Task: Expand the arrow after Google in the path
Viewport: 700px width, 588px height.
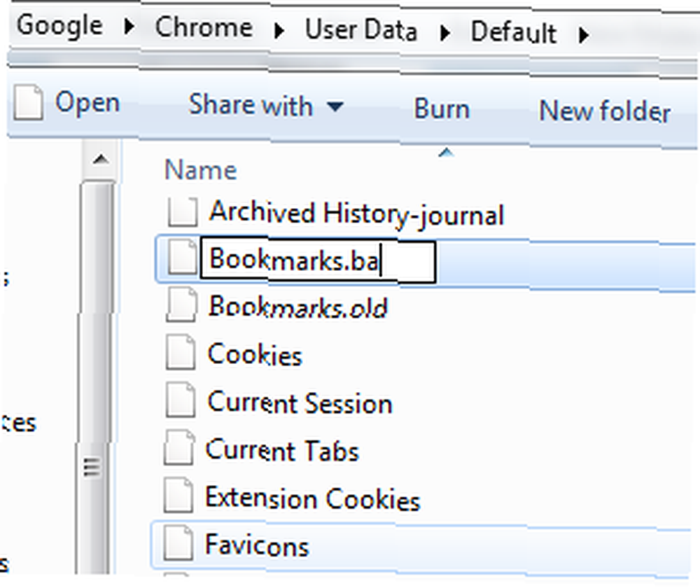Action: pyautogui.click(x=129, y=27)
